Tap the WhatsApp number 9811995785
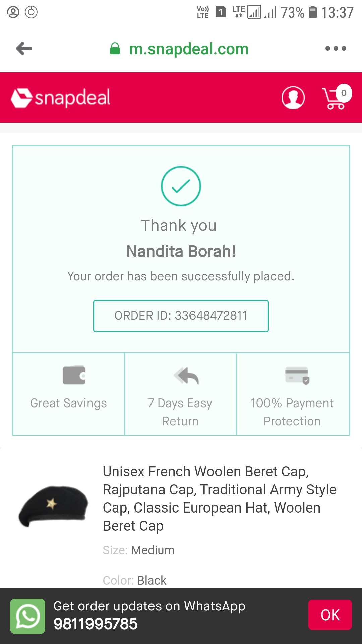This screenshot has height=644, width=362. click(96, 624)
